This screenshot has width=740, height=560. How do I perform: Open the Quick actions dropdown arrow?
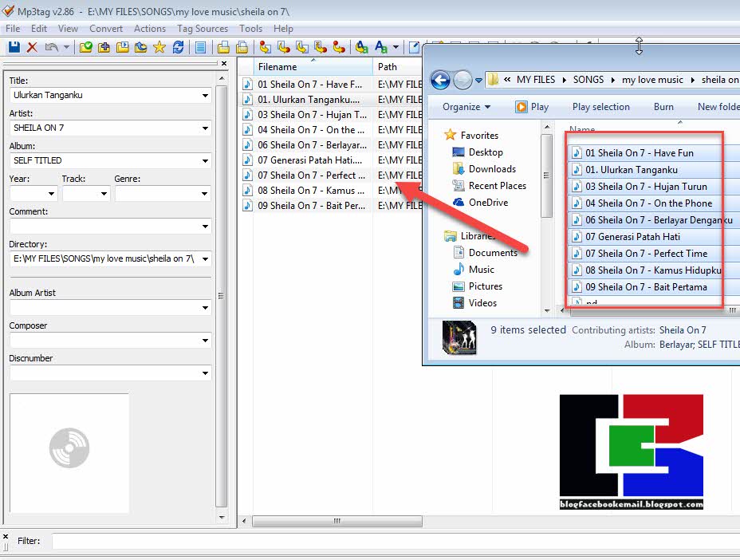pyautogui.click(x=396, y=47)
